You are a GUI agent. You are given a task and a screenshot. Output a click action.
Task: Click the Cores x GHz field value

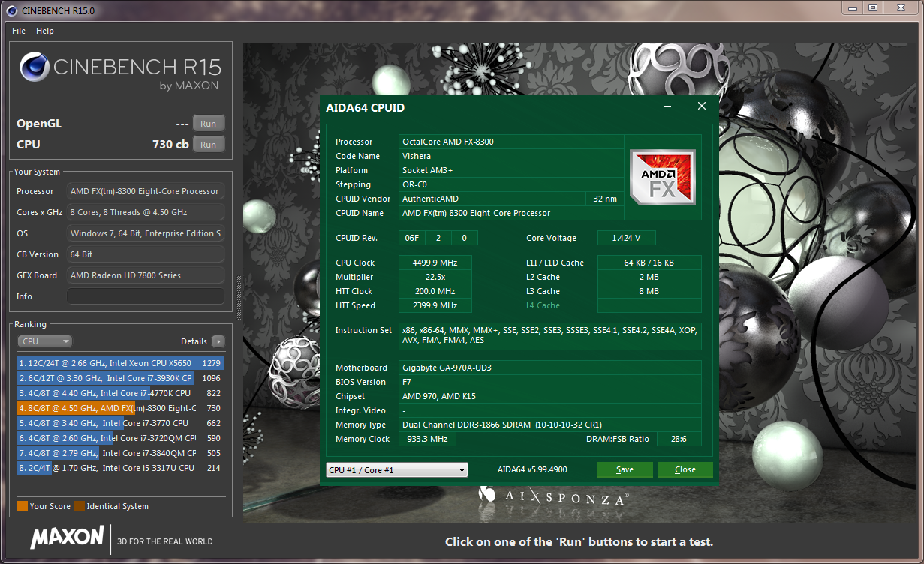coord(146,212)
